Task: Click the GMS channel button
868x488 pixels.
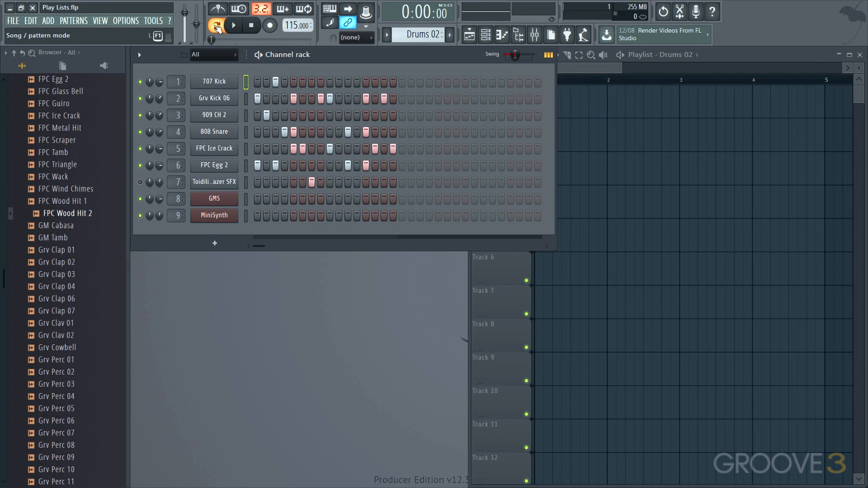Action: pos(214,198)
